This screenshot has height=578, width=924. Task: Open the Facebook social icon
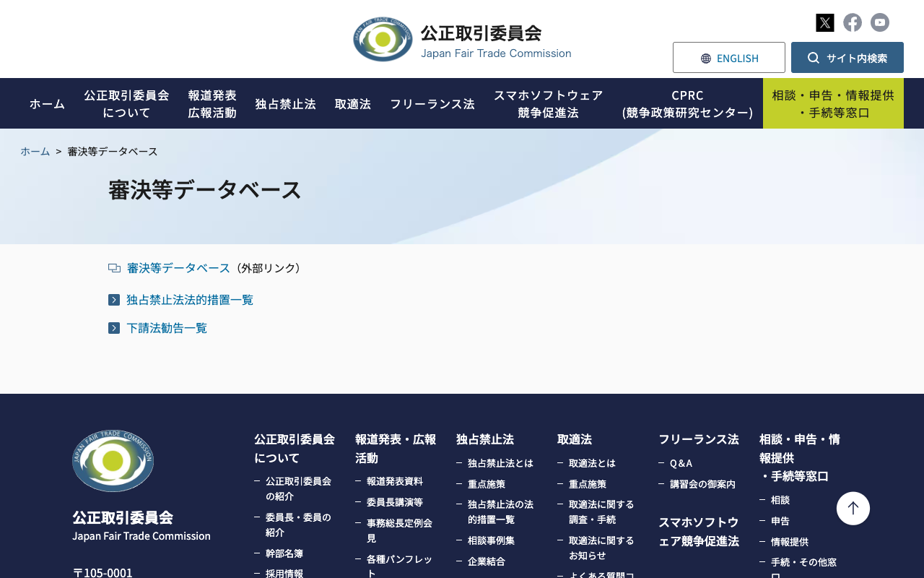853,22
